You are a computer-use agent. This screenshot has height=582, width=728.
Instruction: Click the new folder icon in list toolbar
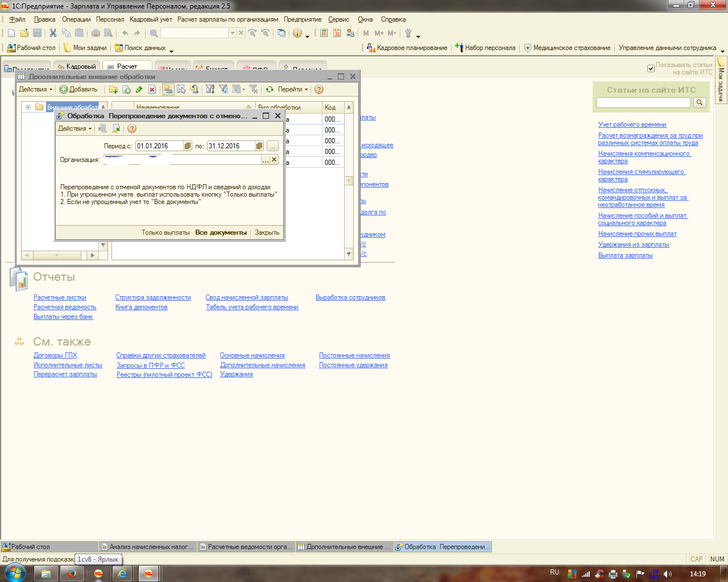pos(113,89)
